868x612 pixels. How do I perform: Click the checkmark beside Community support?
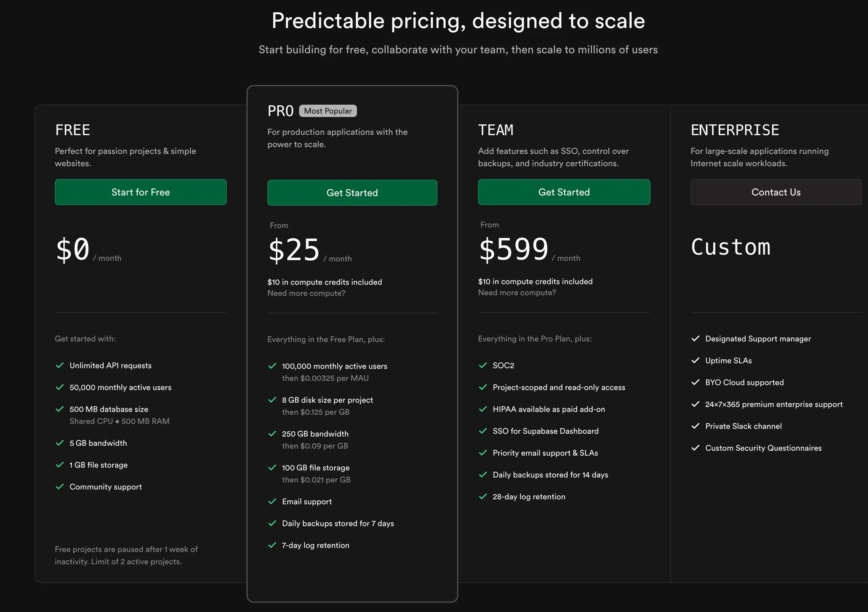point(60,487)
